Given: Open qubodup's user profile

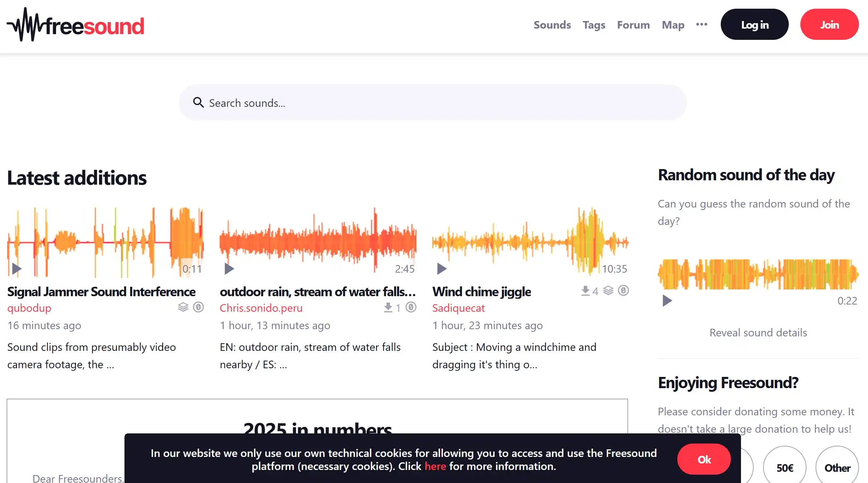Looking at the screenshot, I should click(29, 308).
